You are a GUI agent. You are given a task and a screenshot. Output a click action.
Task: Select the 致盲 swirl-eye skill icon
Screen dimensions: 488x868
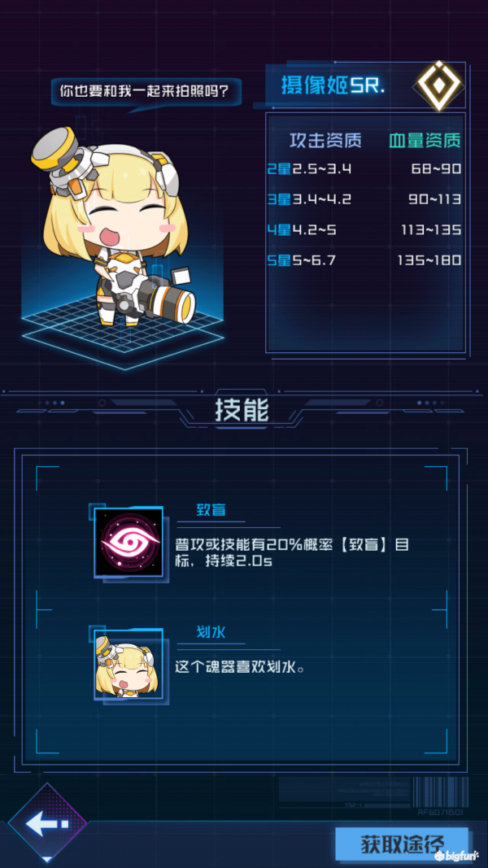click(129, 543)
